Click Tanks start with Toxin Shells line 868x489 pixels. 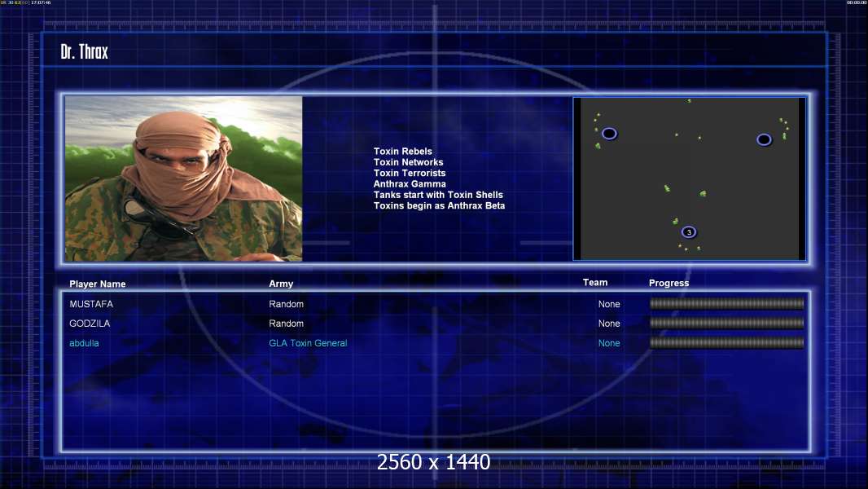438,195
